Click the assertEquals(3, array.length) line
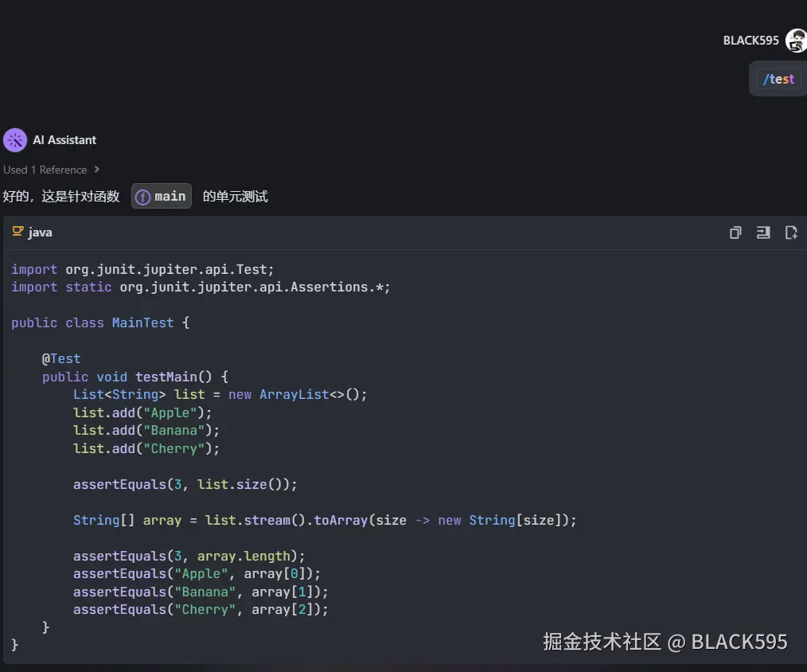The height and width of the screenshot is (672, 807). [189, 556]
